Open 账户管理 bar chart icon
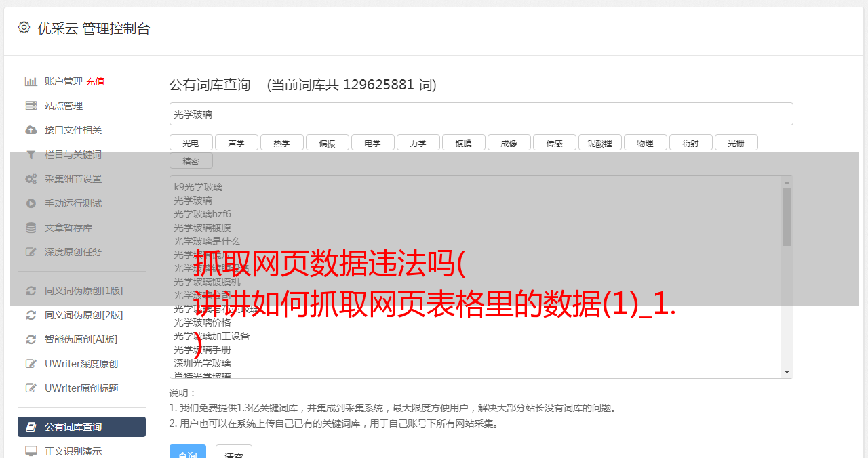This screenshot has height=458, width=868. point(31,81)
